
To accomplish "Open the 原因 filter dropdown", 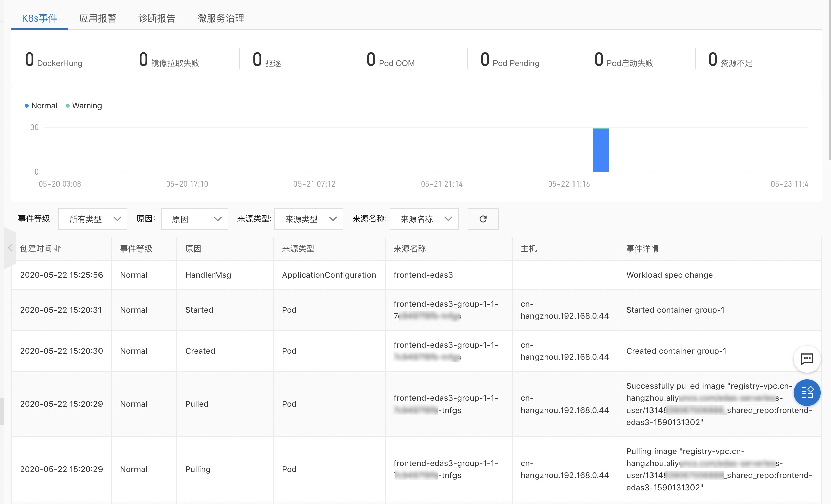I will 195,219.
